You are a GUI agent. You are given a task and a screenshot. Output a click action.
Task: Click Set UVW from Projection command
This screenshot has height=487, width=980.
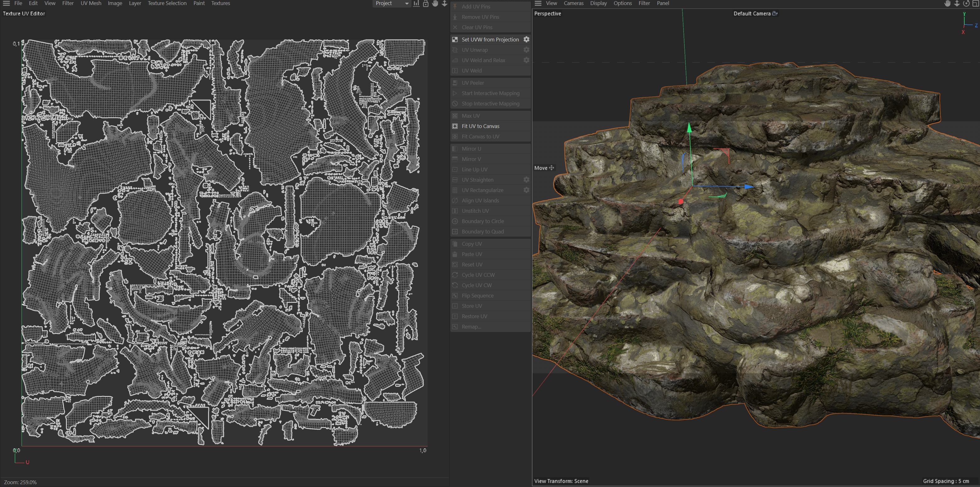pyautogui.click(x=490, y=40)
